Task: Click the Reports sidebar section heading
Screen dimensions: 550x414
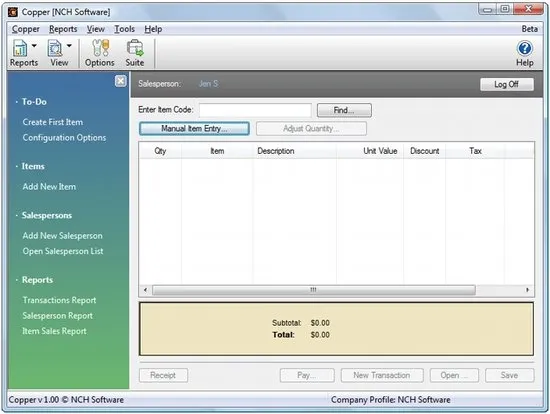Action: click(37, 280)
